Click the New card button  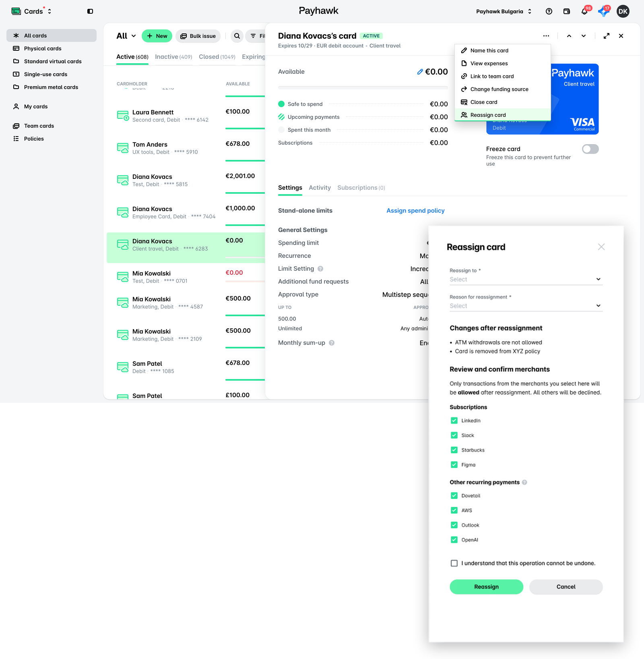[x=157, y=36]
